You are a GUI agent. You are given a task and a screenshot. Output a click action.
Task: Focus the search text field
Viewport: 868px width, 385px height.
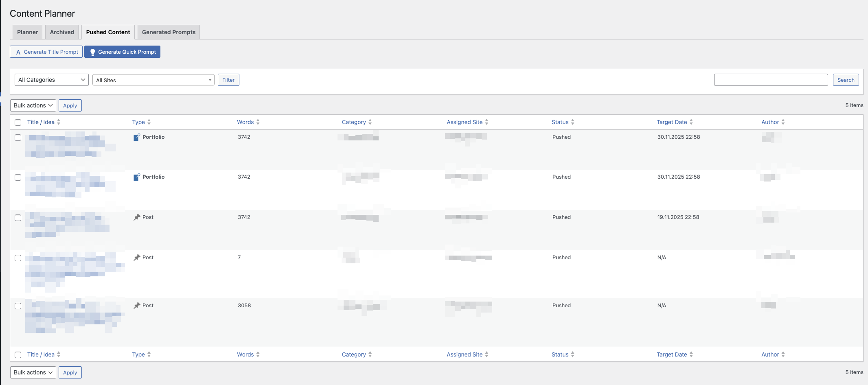click(x=771, y=80)
